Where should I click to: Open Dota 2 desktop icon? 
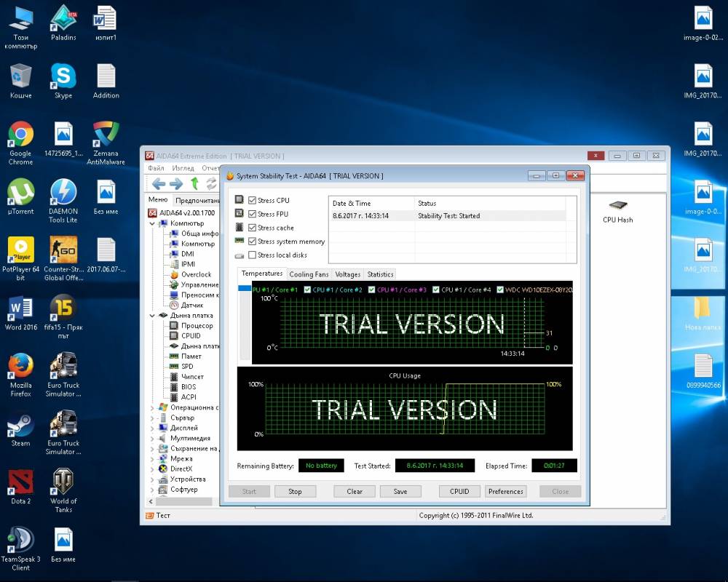20,487
